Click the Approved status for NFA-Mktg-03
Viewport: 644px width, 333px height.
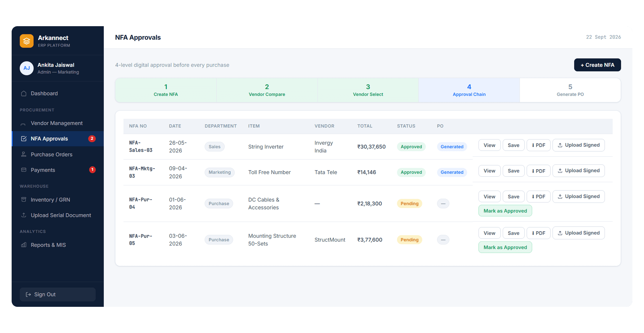[411, 172]
